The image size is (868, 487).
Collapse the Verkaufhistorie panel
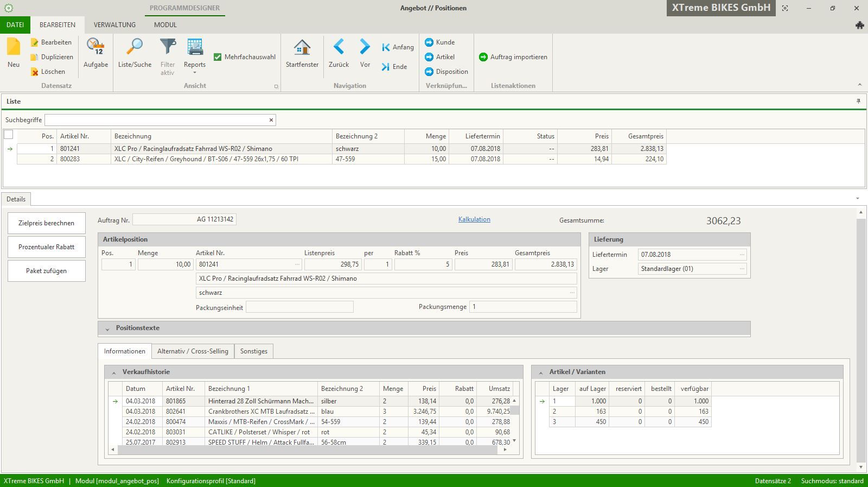[114, 372]
